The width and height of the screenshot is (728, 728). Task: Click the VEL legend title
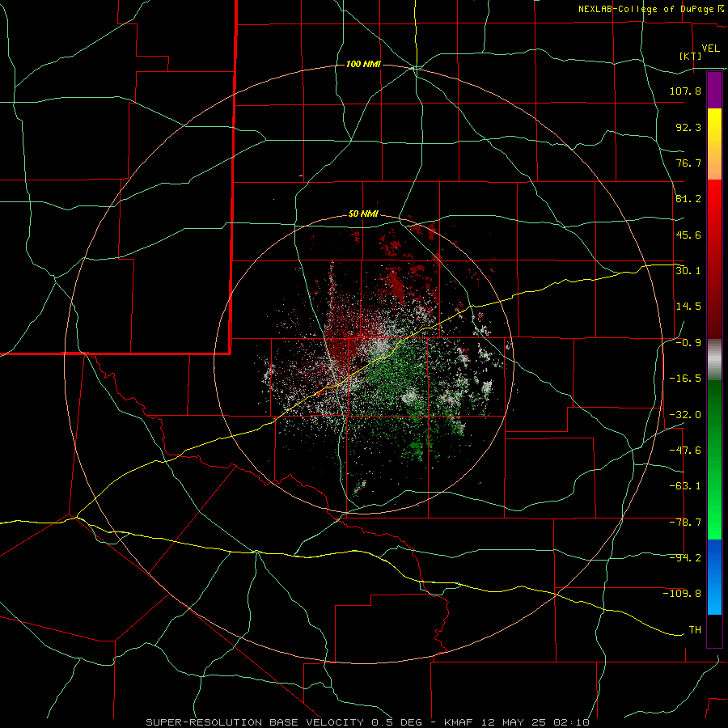[710, 49]
